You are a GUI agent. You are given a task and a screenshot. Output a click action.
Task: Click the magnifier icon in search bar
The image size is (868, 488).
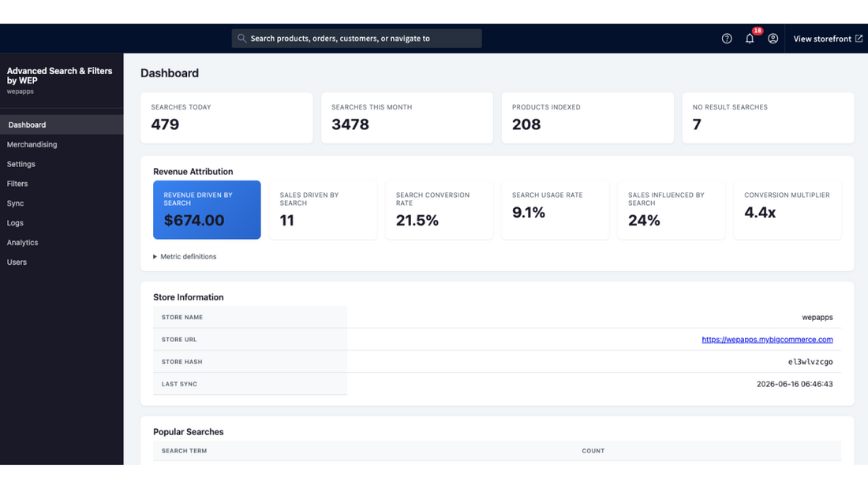[x=242, y=38]
